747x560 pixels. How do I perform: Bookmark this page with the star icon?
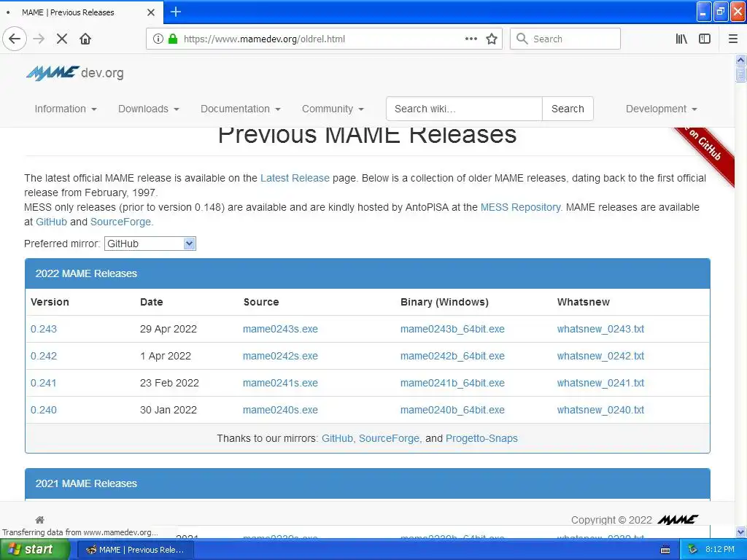[x=492, y=39]
